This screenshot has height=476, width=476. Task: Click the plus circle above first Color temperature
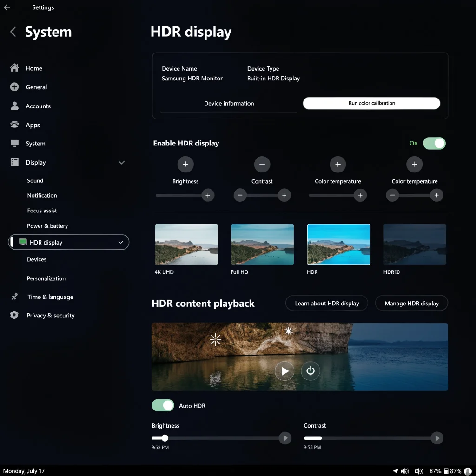pyautogui.click(x=338, y=164)
